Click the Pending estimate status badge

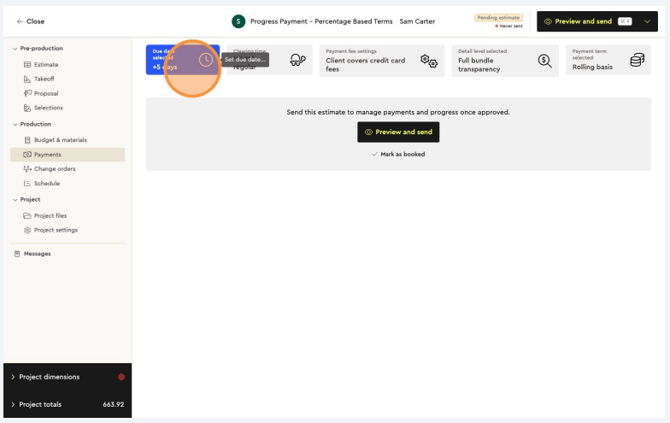(499, 17)
